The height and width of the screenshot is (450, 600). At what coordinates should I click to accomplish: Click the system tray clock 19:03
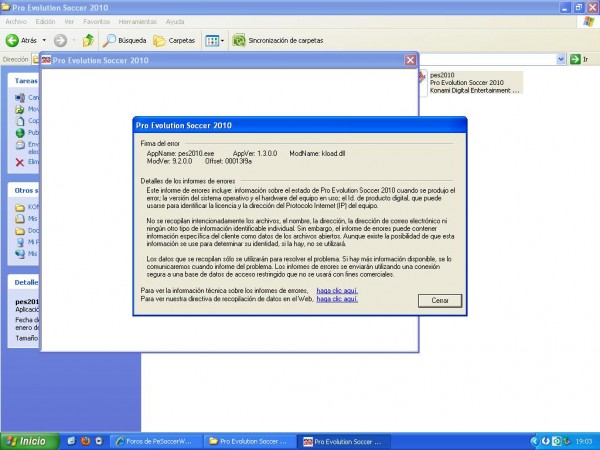(584, 442)
